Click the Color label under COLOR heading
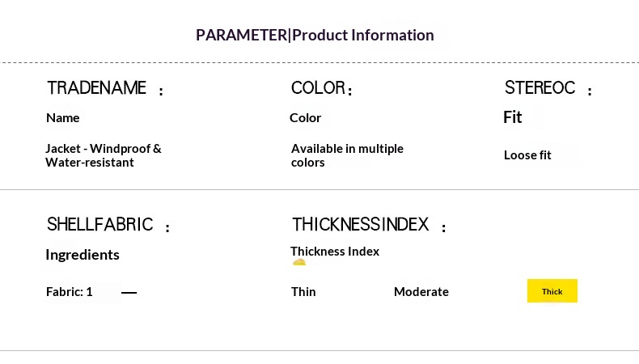The width and height of the screenshot is (639, 364). click(305, 118)
